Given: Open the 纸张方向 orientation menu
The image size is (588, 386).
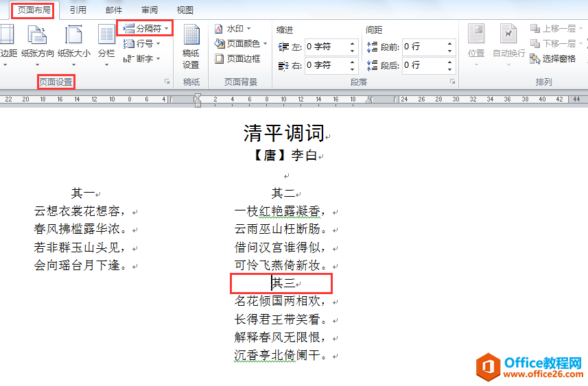Looking at the screenshot, I should pyautogui.click(x=37, y=46).
